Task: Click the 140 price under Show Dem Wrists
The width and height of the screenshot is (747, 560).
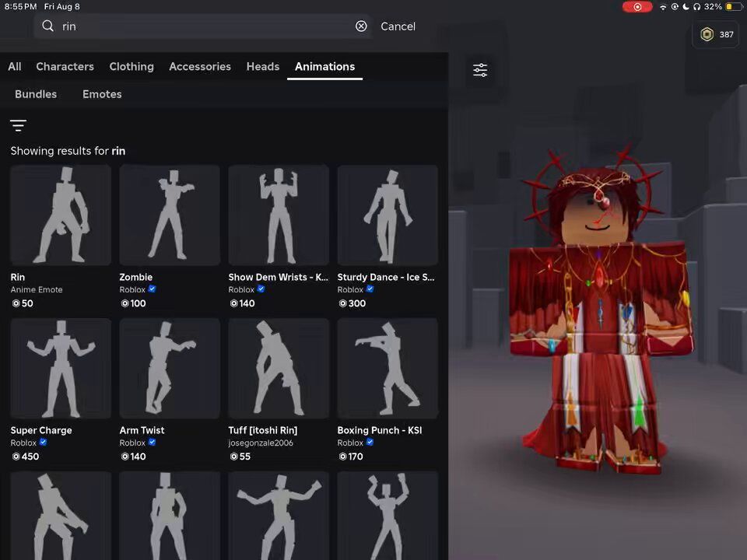Action: [x=242, y=303]
